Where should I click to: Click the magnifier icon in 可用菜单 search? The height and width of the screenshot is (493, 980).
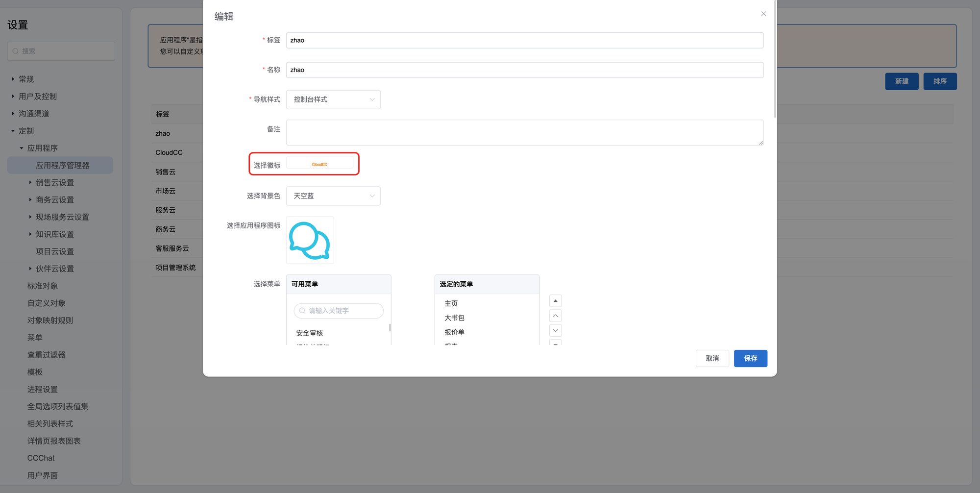[302, 311]
